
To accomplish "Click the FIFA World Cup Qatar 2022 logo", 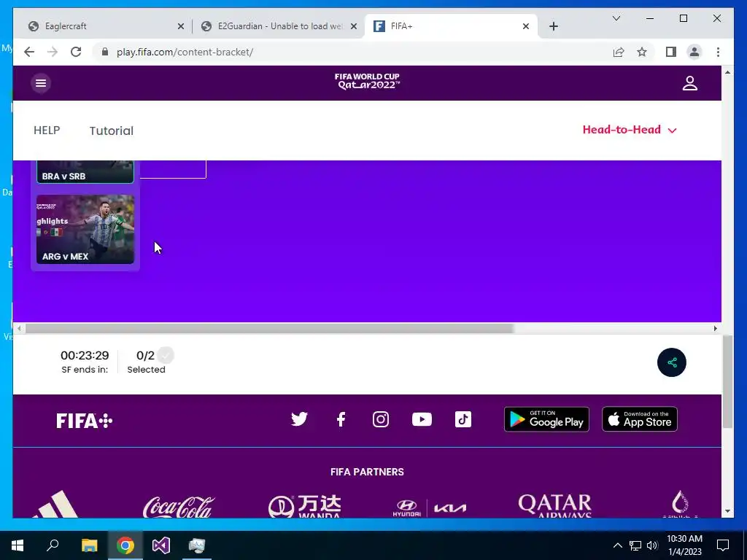I will pyautogui.click(x=367, y=82).
